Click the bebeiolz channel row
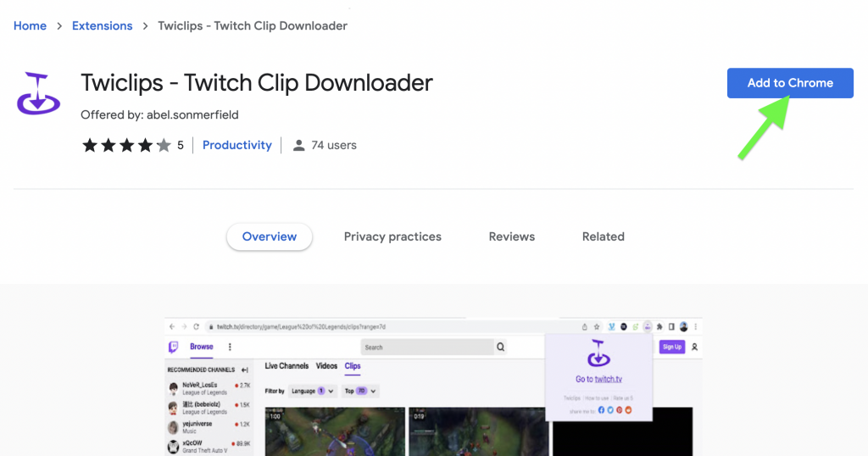868x456 pixels. (x=209, y=408)
